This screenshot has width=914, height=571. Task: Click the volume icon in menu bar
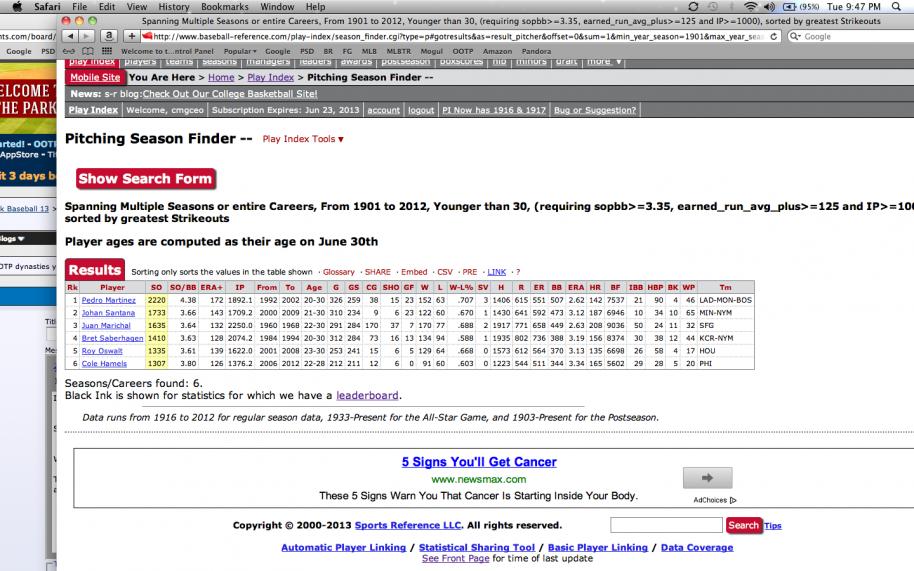(x=769, y=6)
